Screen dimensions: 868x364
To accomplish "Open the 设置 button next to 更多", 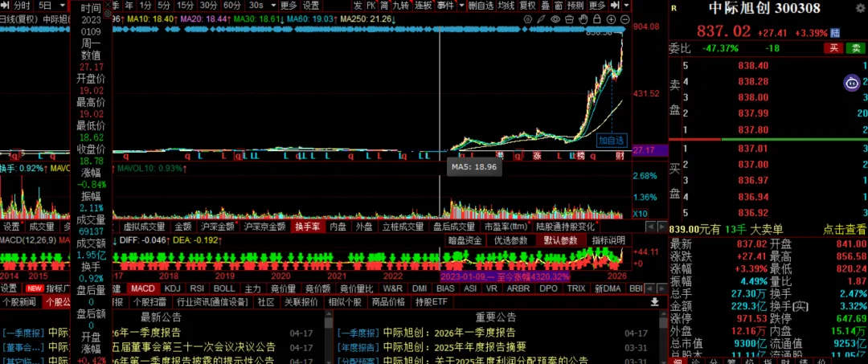I will (x=310, y=6).
